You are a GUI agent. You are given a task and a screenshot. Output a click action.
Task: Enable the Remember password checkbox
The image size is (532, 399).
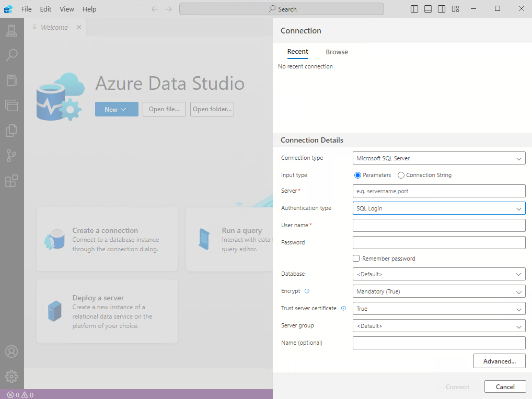click(356, 258)
